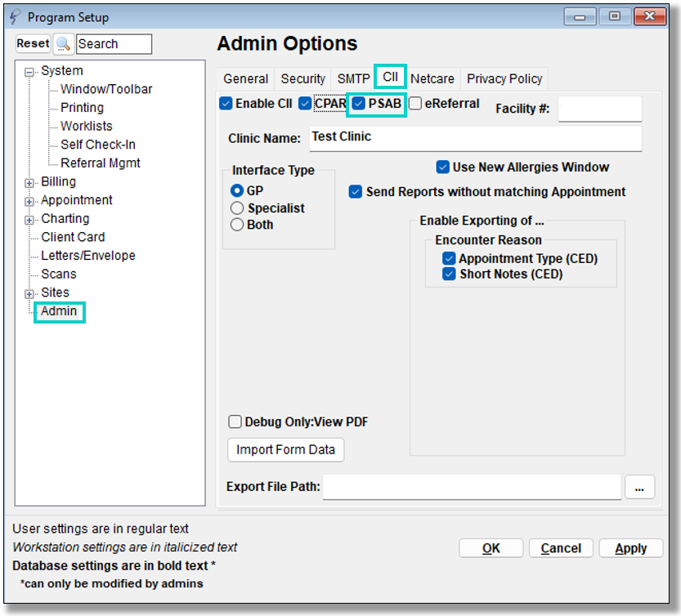The height and width of the screenshot is (616, 681).
Task: Click the browse button for Export File Path
Action: (x=639, y=487)
